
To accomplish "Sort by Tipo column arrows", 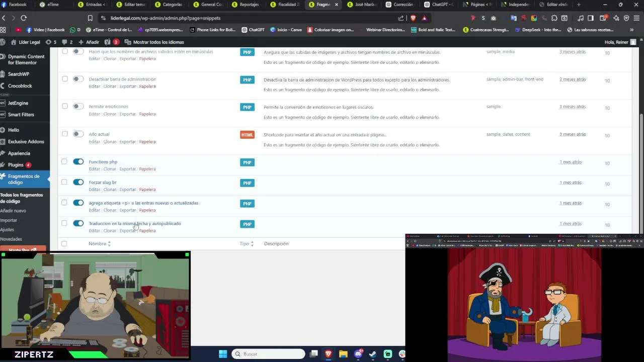I will (252, 244).
